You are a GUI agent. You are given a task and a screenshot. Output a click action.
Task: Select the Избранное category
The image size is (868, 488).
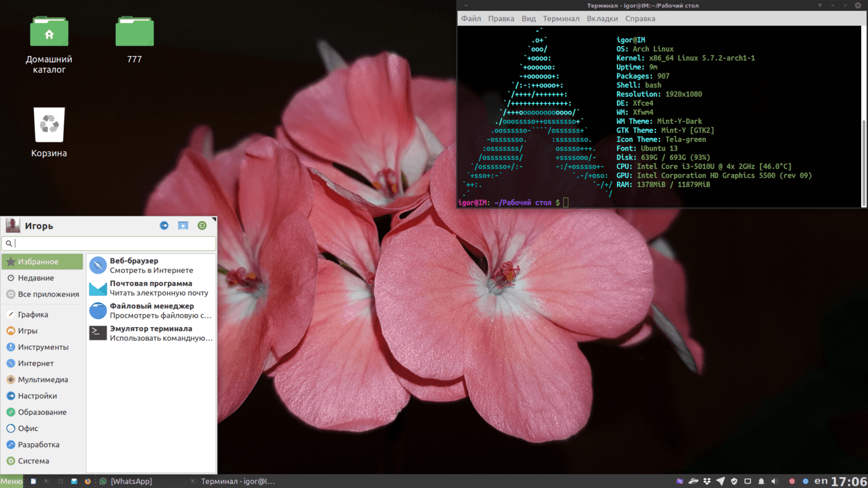[x=42, y=262]
